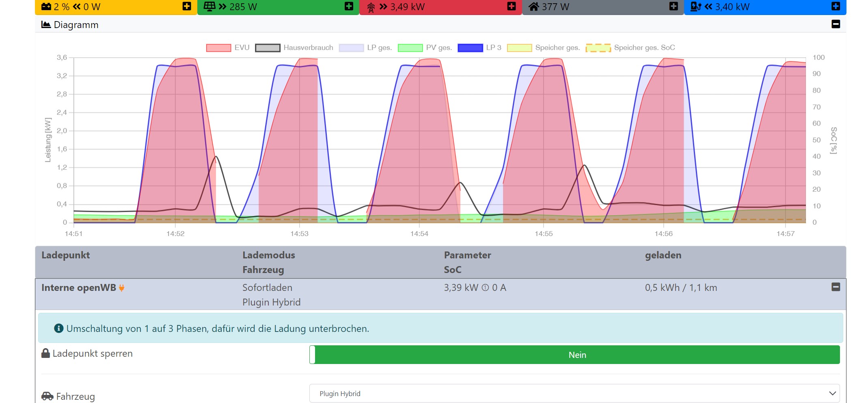Click the Sofortladen charge mode text

267,288
